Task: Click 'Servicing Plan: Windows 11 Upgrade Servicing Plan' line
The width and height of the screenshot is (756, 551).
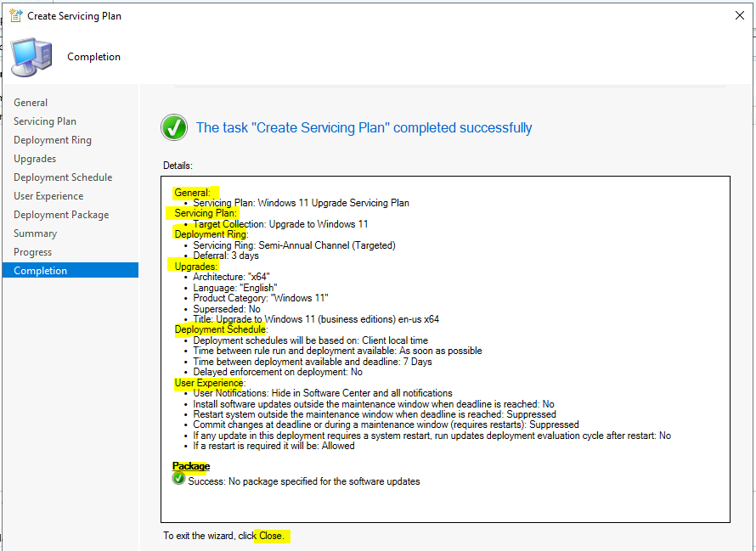Action: coord(301,203)
